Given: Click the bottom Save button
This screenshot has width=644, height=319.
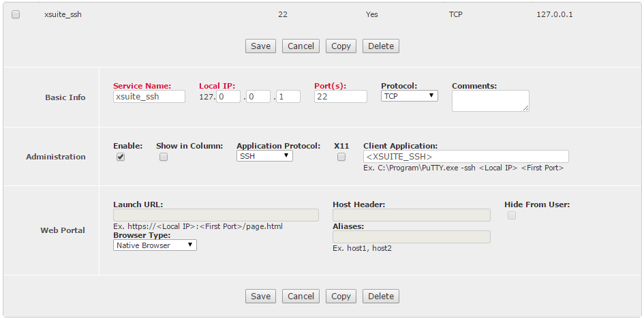Looking at the screenshot, I should 260,296.
